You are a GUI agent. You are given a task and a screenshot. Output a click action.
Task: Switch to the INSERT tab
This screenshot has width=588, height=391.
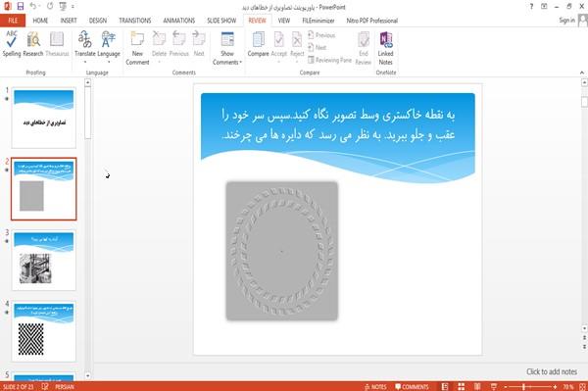point(69,21)
